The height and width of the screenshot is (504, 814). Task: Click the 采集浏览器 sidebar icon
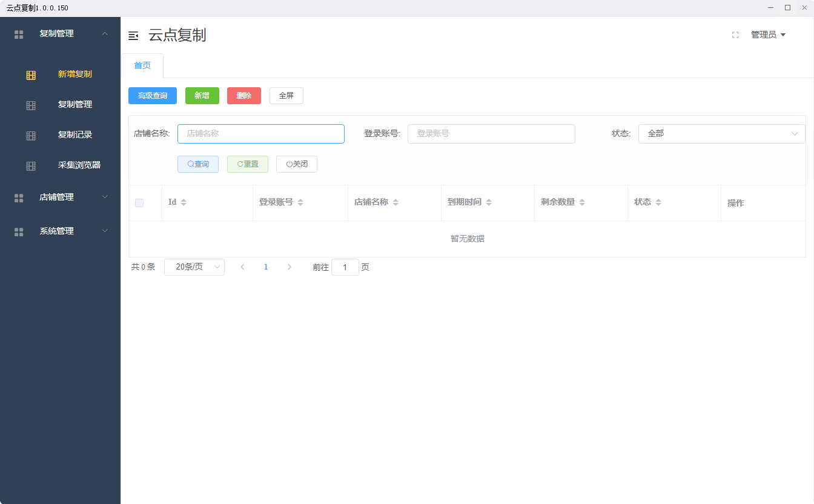pos(30,165)
